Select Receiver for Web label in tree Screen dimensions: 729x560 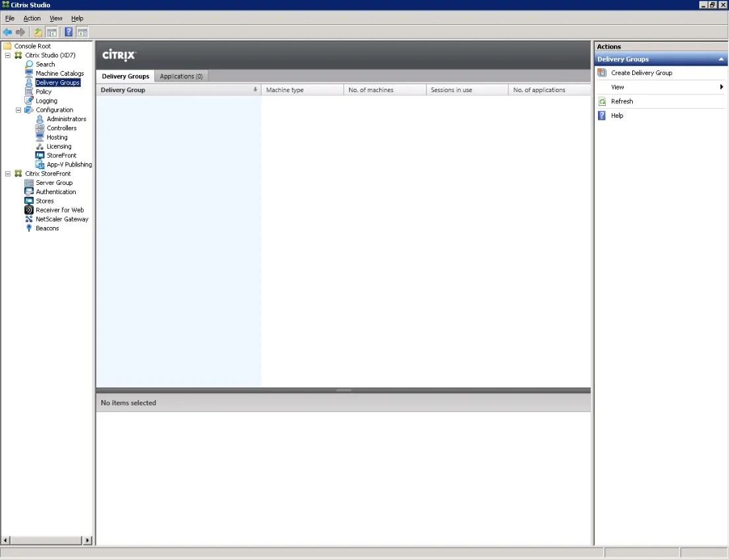(x=60, y=210)
